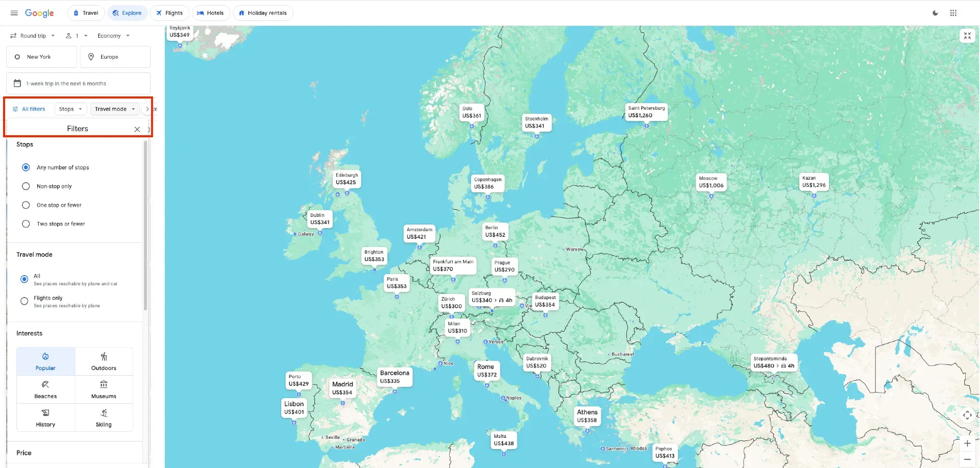
Task: Select Two stops or fewer
Action: (x=26, y=224)
